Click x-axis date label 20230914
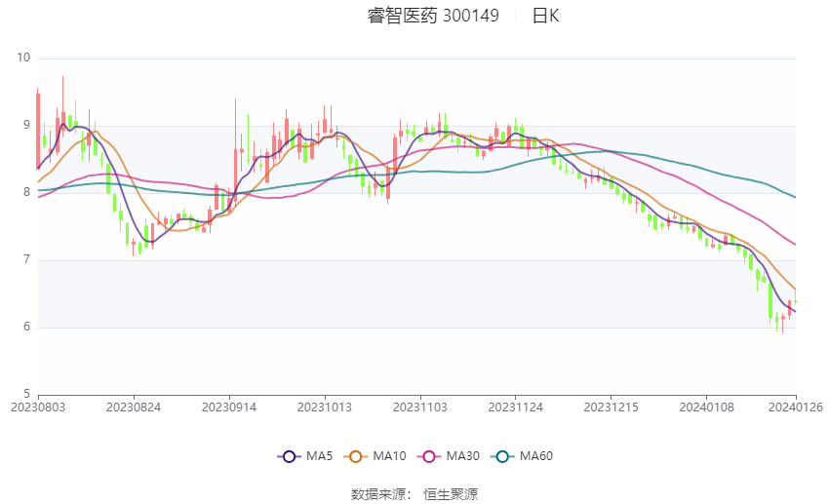The width and height of the screenshot is (829, 504). [x=229, y=407]
